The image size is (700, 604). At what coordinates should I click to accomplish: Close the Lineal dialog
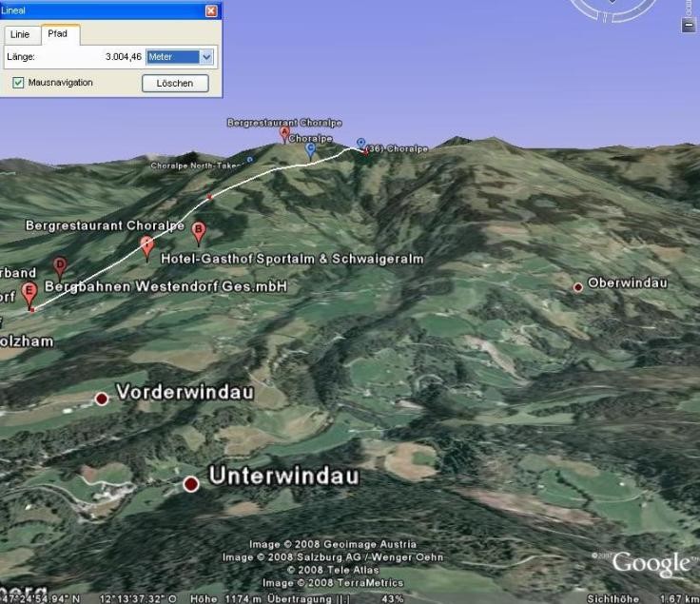pos(211,10)
